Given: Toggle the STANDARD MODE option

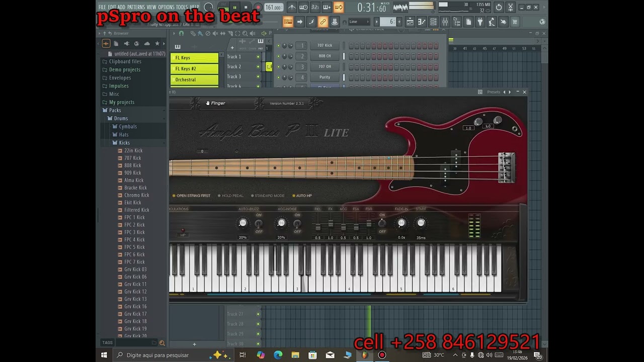Looking at the screenshot, I should pyautogui.click(x=267, y=196).
